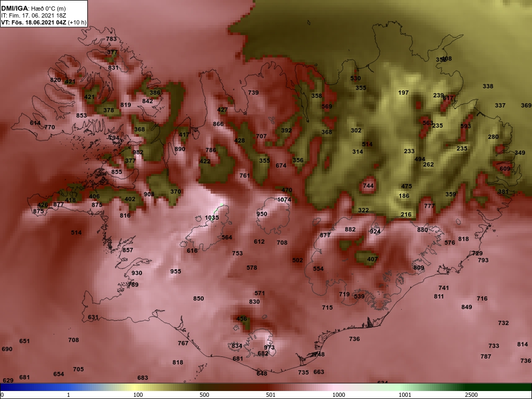Click the map value 554
Image resolution: width=532 pixels, height=399 pixels.
point(318,269)
